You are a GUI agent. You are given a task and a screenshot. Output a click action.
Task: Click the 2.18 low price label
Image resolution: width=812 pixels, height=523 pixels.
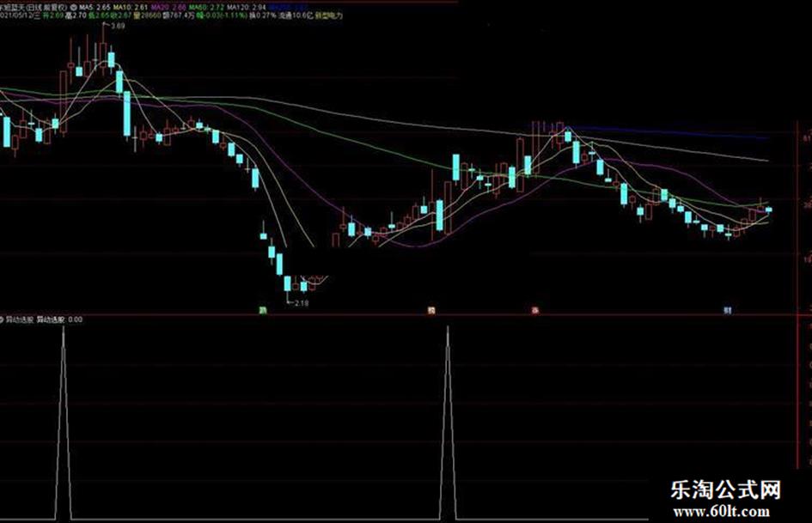(x=302, y=303)
